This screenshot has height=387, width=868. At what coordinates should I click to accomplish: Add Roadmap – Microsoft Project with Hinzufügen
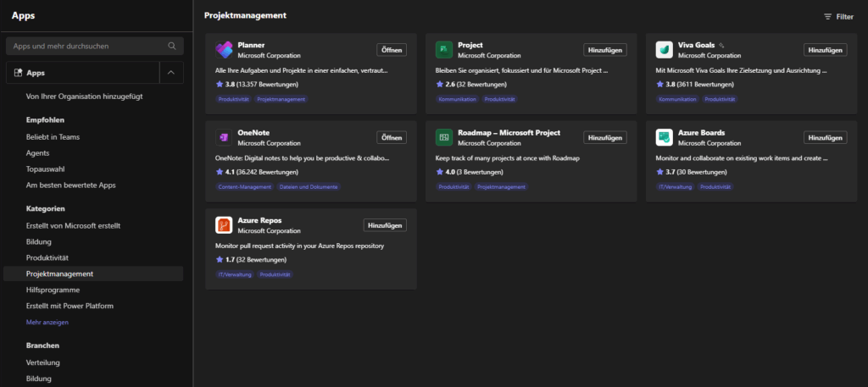605,137
